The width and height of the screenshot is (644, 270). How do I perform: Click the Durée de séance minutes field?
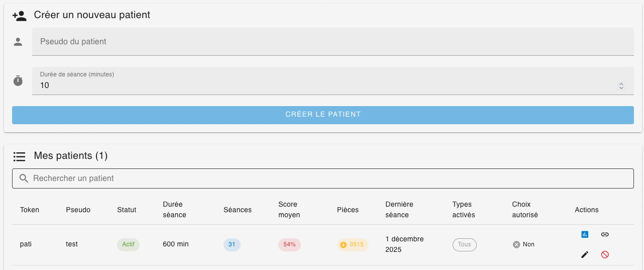(321, 85)
